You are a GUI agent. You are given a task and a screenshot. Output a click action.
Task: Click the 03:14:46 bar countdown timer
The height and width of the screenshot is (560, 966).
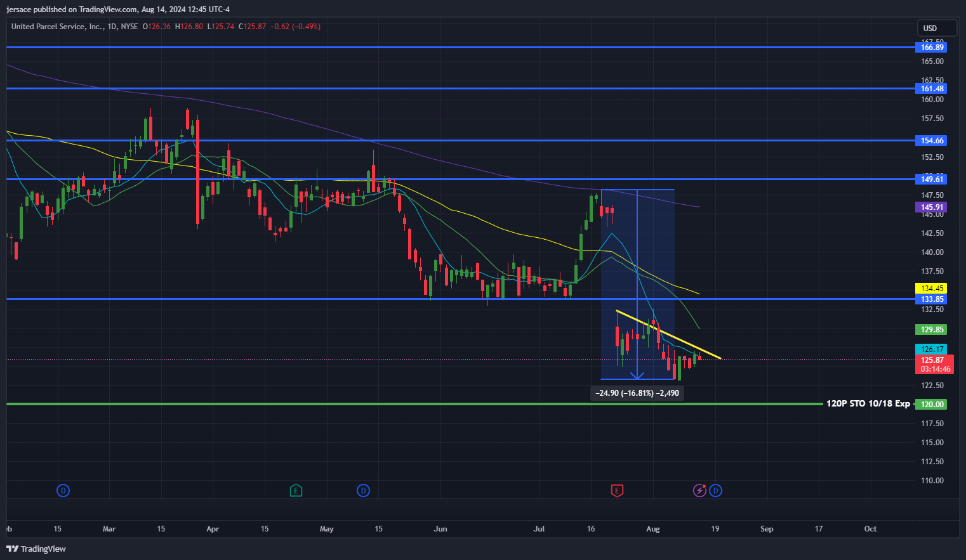coord(935,369)
